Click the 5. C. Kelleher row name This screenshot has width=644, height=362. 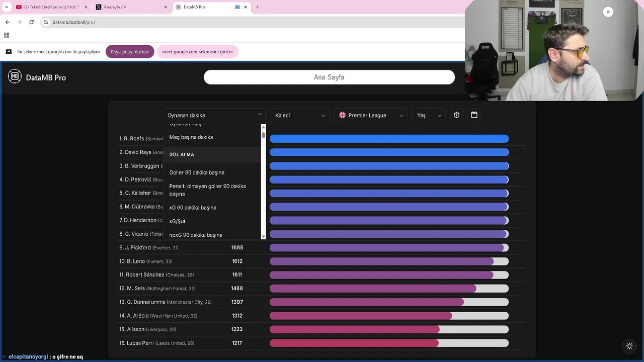pos(141,193)
